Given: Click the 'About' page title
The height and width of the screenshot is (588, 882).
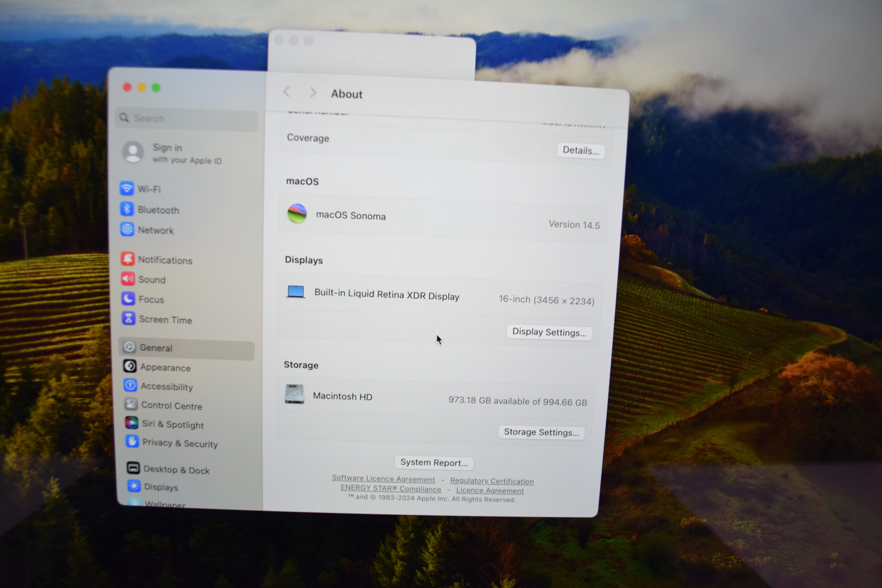Looking at the screenshot, I should pyautogui.click(x=347, y=94).
